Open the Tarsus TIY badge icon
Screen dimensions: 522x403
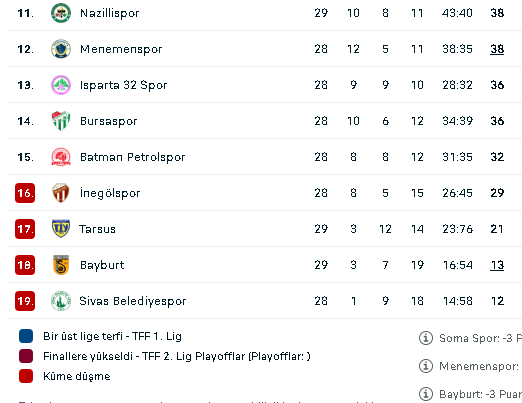coord(61,229)
